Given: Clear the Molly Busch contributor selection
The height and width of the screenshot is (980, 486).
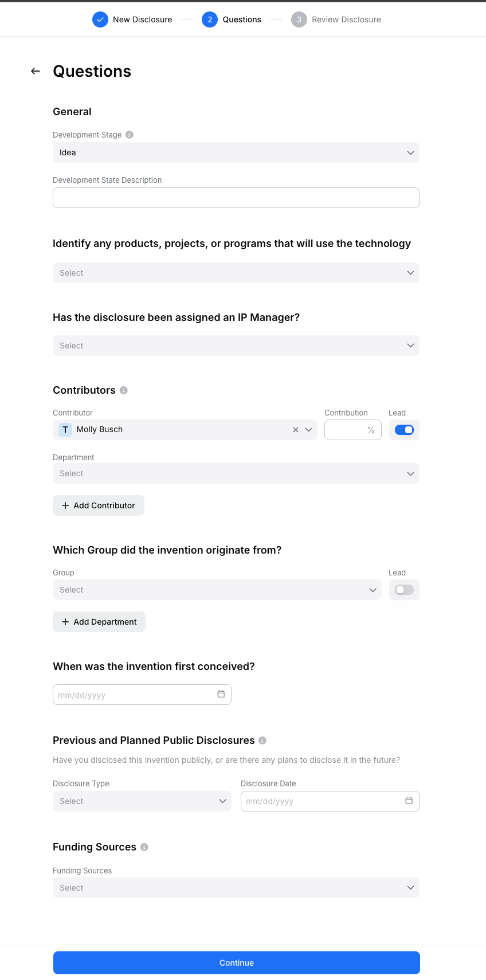Looking at the screenshot, I should (296, 430).
